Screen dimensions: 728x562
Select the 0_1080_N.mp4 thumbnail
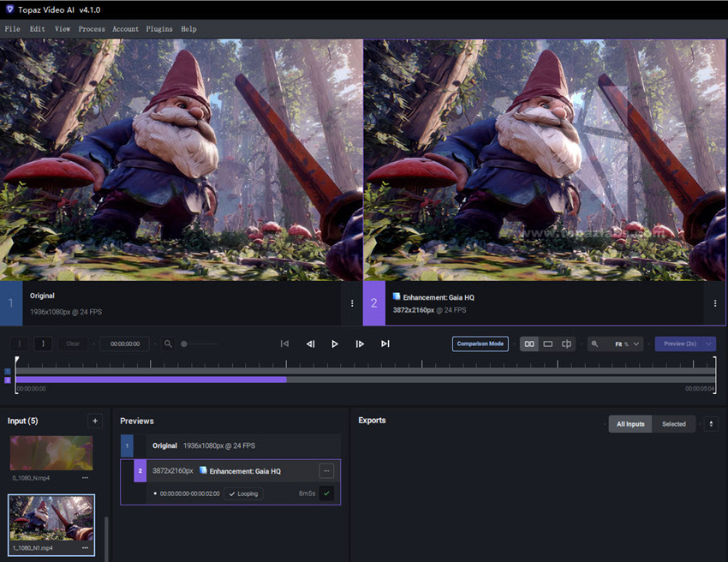click(51, 453)
